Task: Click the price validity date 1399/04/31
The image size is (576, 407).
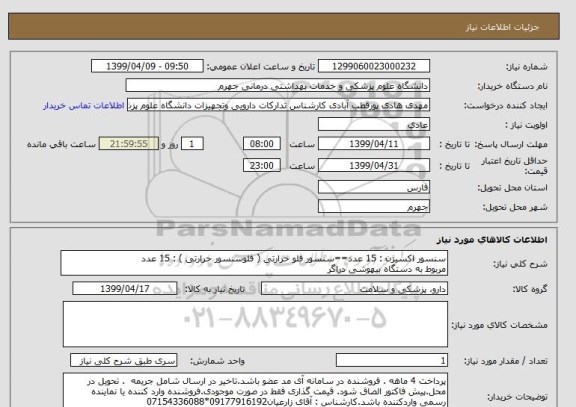Action: 374,165
